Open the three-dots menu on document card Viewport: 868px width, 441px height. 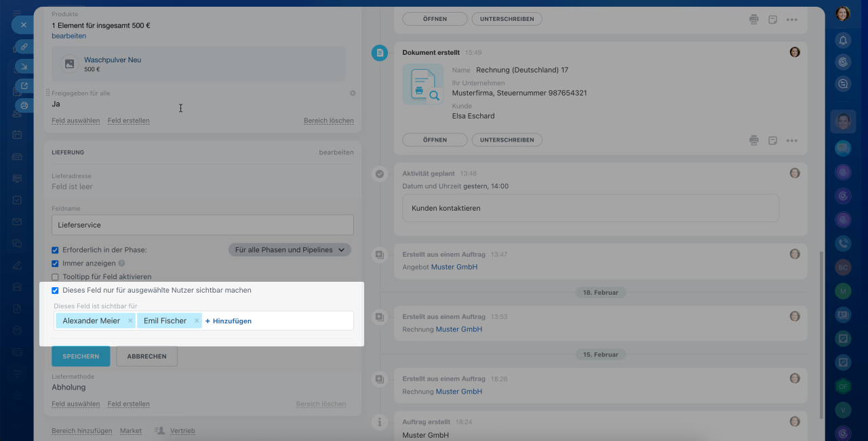[x=791, y=140]
